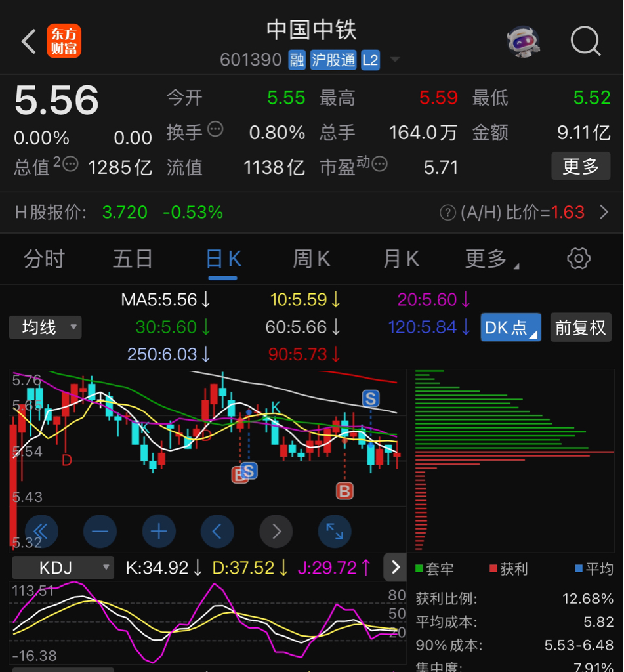Open the KDJ indicator dropdown
The width and height of the screenshot is (624, 672).
(63, 568)
